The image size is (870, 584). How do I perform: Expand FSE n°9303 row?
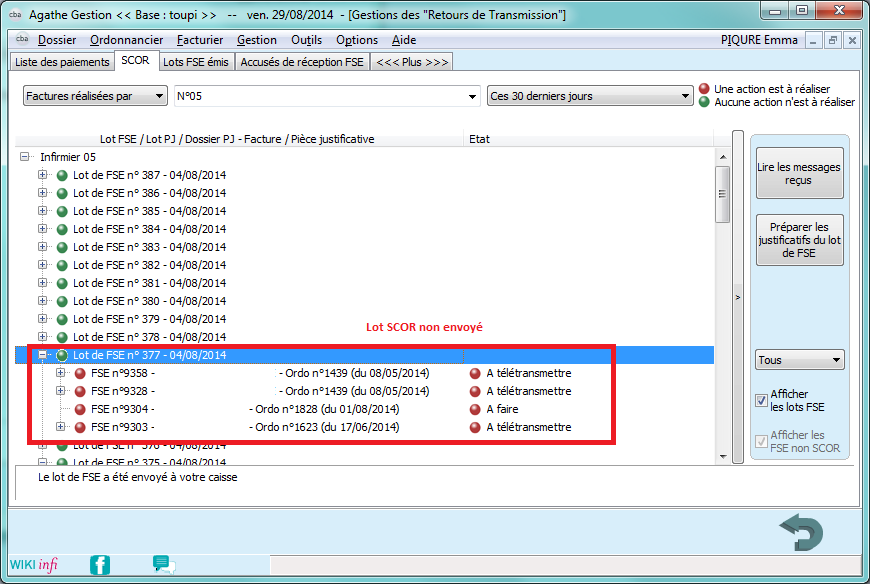pyautogui.click(x=60, y=426)
